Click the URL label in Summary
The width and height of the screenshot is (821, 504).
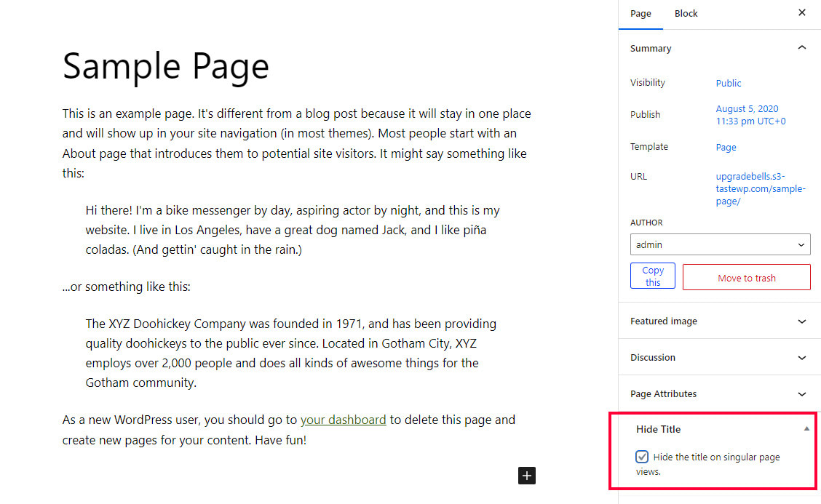(x=638, y=177)
